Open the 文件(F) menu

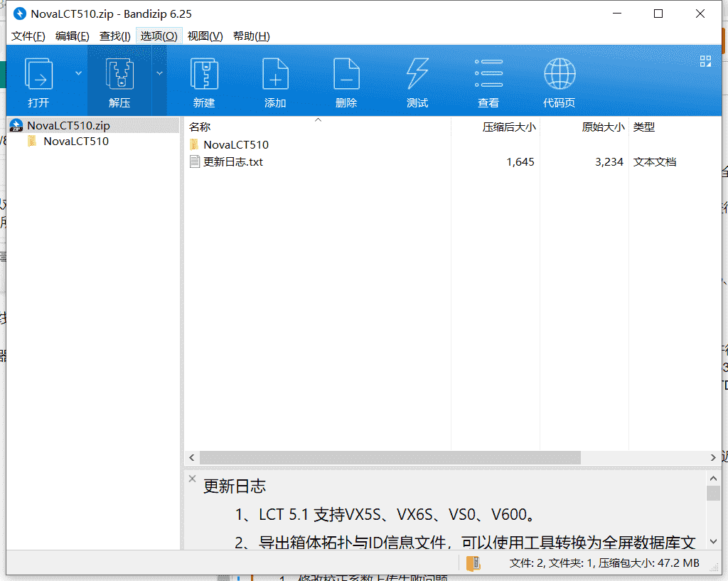point(28,36)
